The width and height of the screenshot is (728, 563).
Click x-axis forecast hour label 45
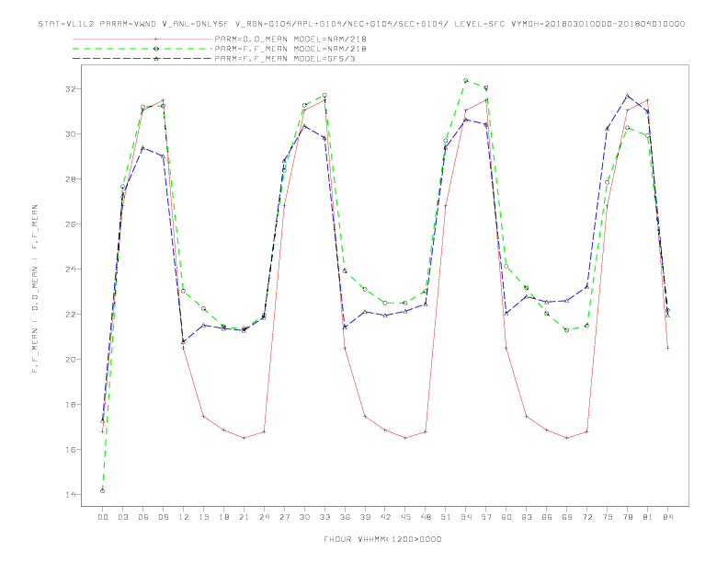click(x=405, y=517)
